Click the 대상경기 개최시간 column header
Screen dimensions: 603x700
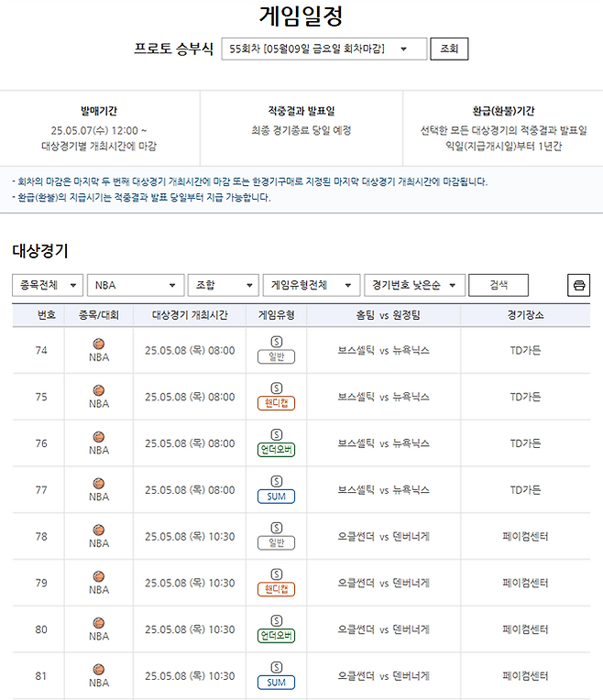point(189,315)
